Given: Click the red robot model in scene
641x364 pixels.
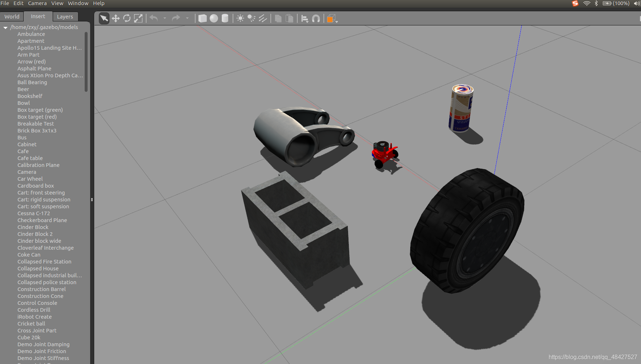Looking at the screenshot, I should [x=384, y=154].
